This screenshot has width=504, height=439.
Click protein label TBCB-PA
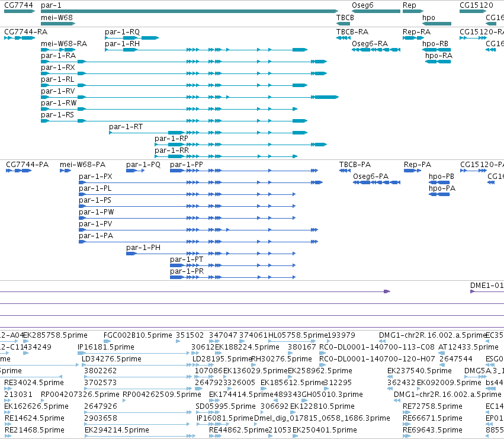355,165
